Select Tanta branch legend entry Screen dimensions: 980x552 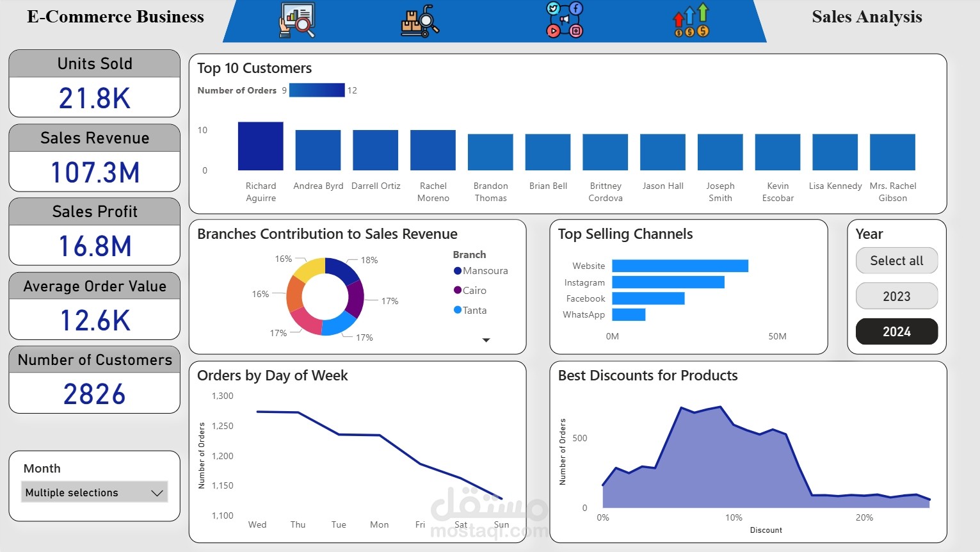470,311
